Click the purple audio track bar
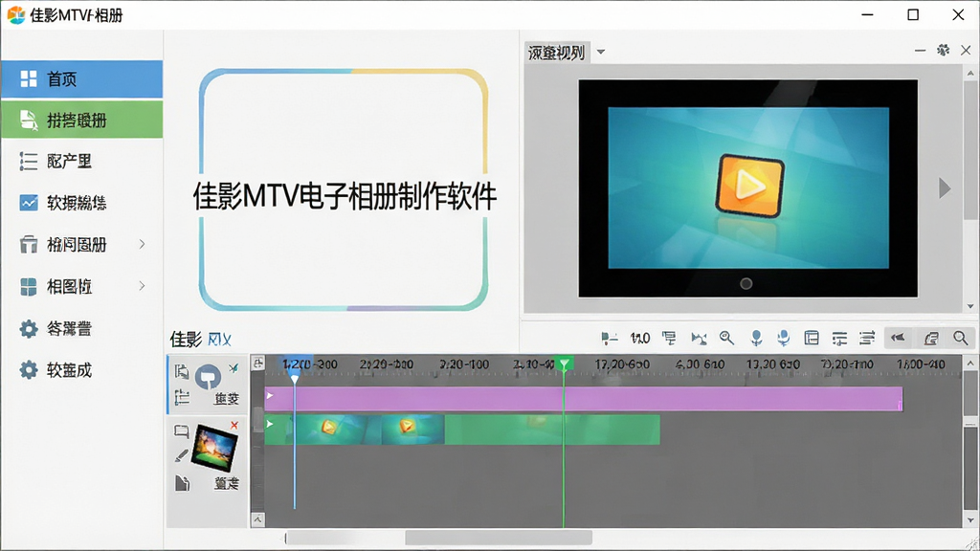980x551 pixels. pos(584,399)
